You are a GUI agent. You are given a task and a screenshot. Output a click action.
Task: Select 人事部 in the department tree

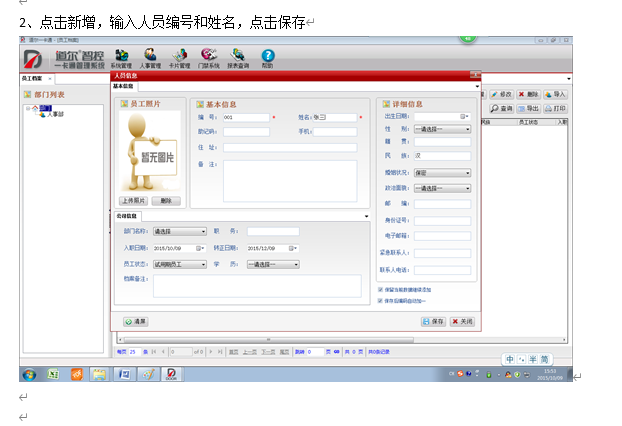coord(55,115)
